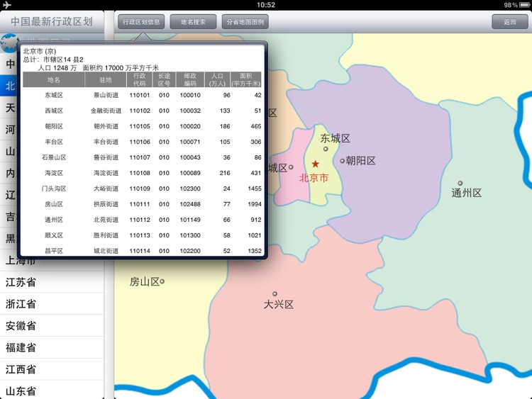
Task: Click the 大兴区 label on map
Action: click(279, 304)
